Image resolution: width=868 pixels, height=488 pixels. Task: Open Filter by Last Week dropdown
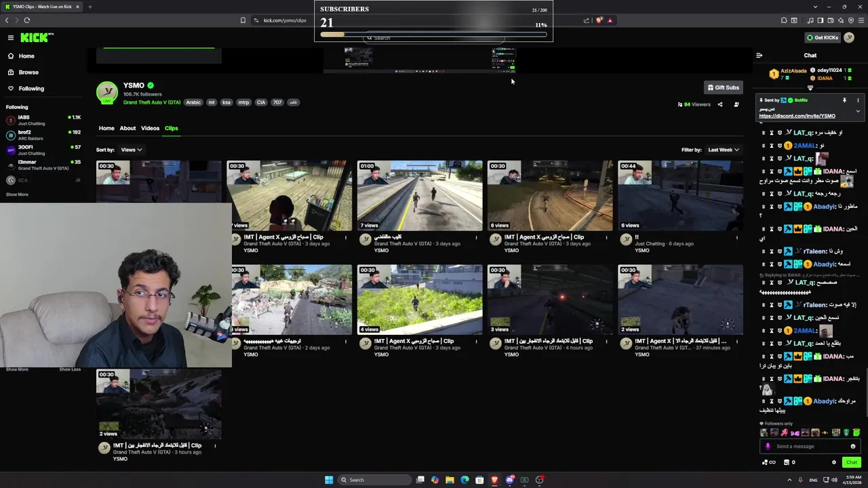[x=724, y=150]
